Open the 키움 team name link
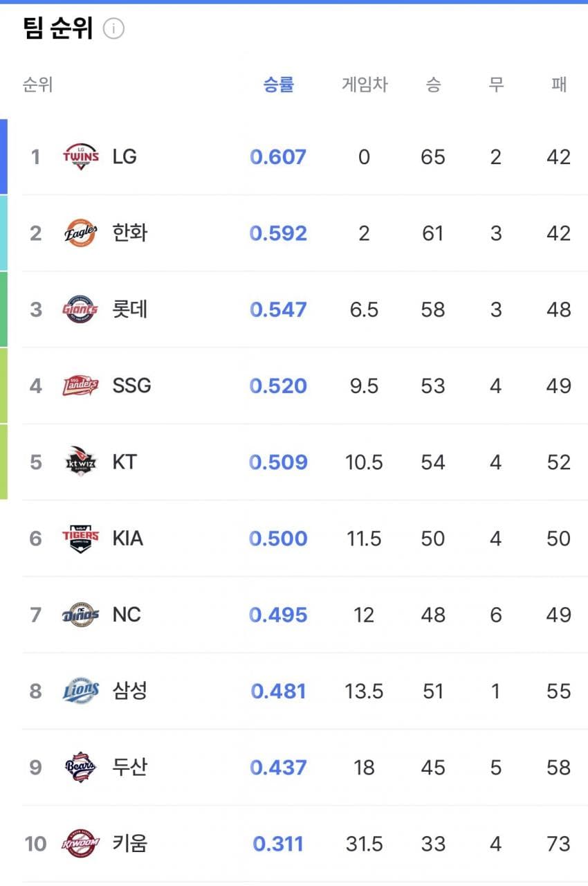Viewport: 588px width, 886px height. click(x=130, y=843)
